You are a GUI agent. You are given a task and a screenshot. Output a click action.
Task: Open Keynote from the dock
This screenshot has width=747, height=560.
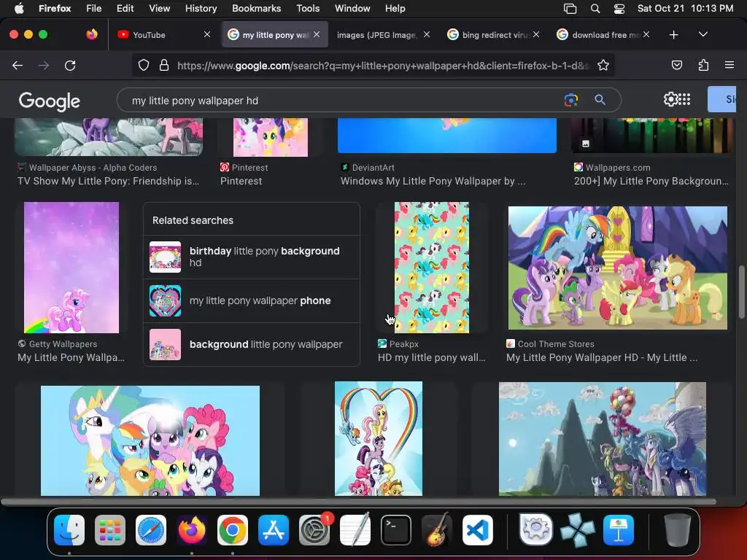619,530
